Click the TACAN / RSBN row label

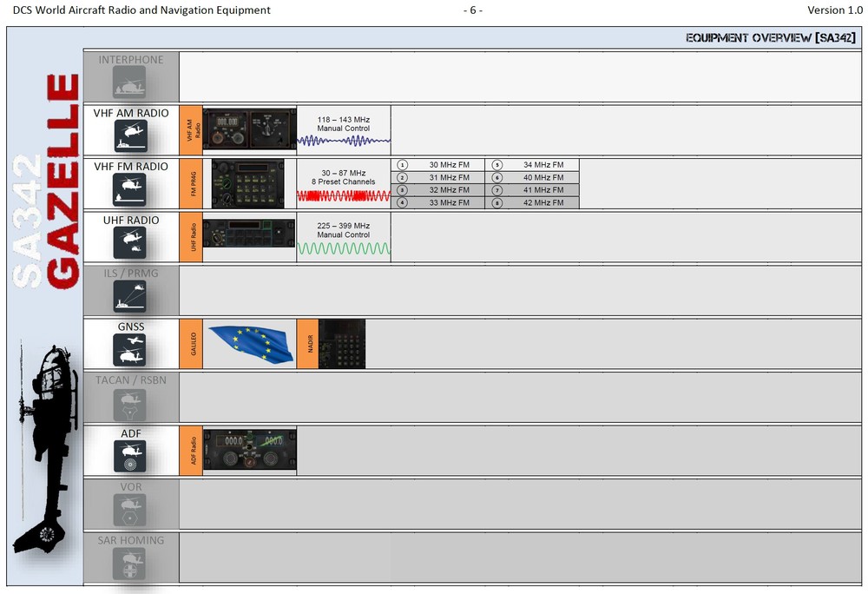pos(131,380)
